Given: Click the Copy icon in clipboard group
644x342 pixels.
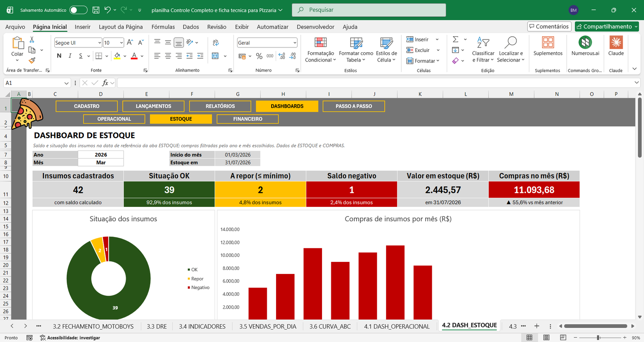Looking at the screenshot, I should [x=32, y=50].
